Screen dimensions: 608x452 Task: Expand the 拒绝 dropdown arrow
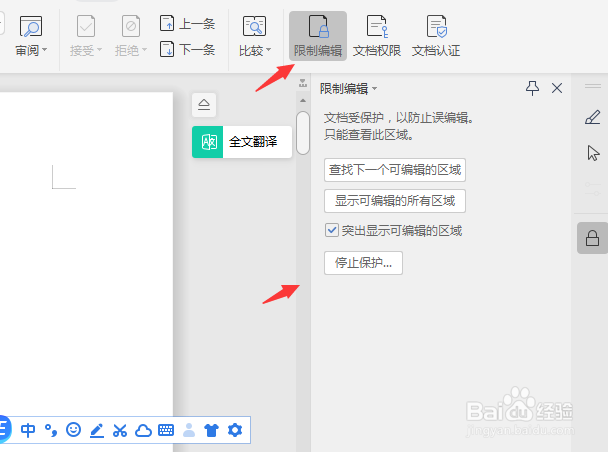coord(144,50)
